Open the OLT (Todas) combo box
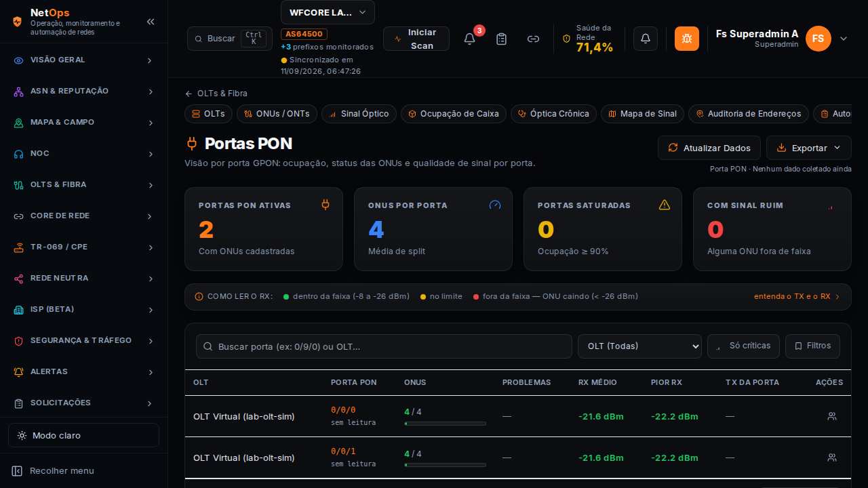Viewport: 868px width, 488px height. point(639,346)
